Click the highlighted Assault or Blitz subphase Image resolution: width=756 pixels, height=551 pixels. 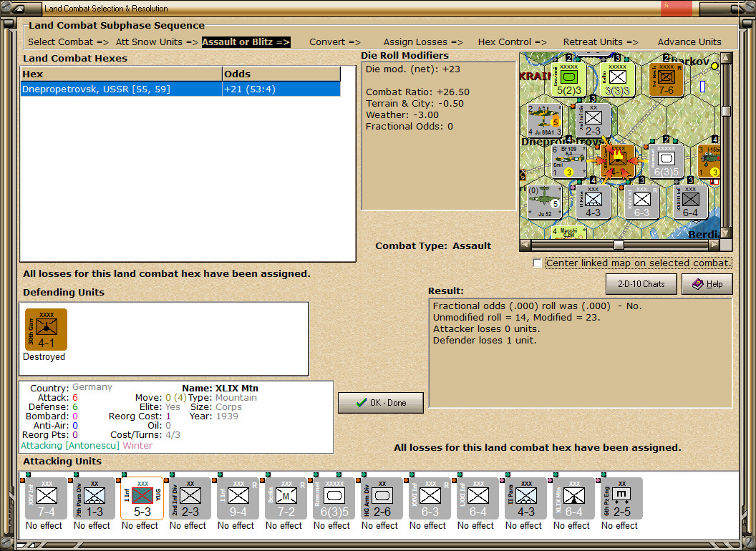pyautogui.click(x=246, y=42)
